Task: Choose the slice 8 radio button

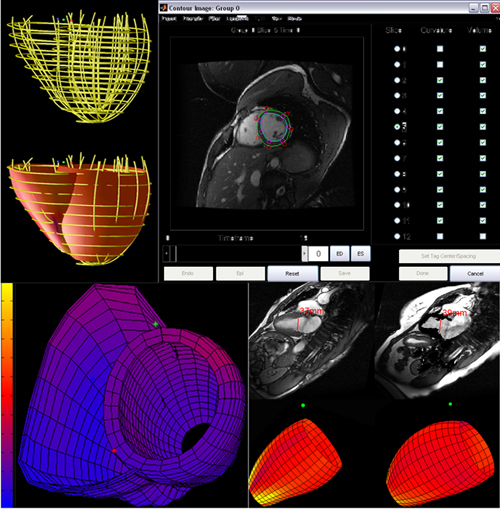Action: click(x=397, y=174)
